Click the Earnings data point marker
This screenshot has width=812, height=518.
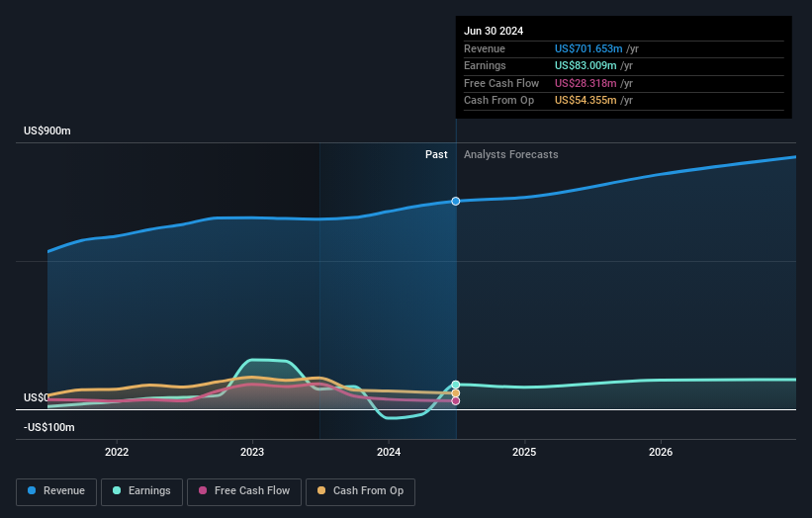click(x=456, y=385)
